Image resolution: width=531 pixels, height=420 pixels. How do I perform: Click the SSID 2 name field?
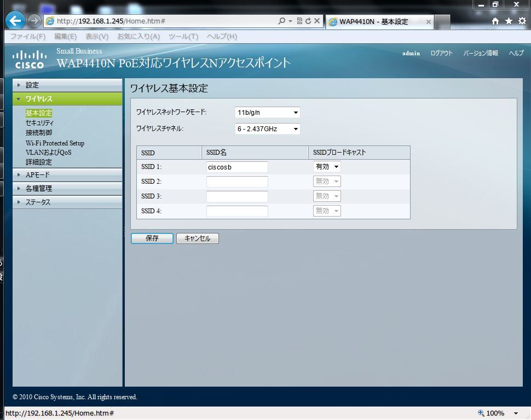[x=237, y=182]
